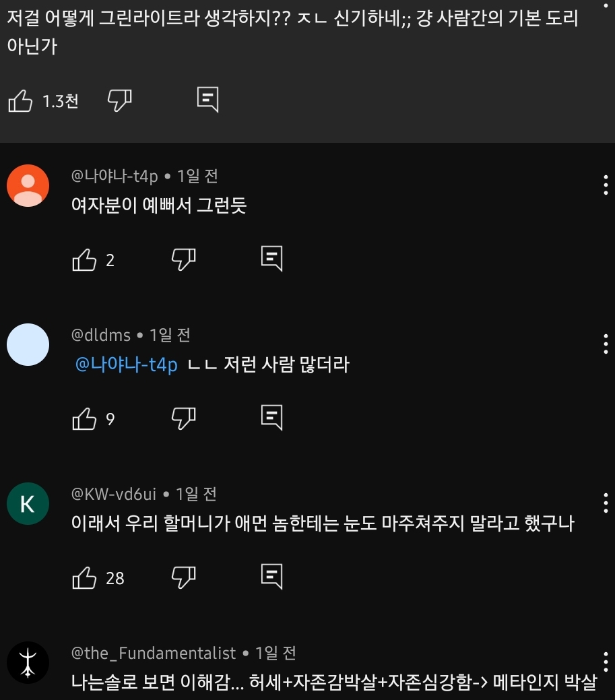Reply to the KW-vd6ui comment
Screen dimensions: 615x700
[271, 577]
